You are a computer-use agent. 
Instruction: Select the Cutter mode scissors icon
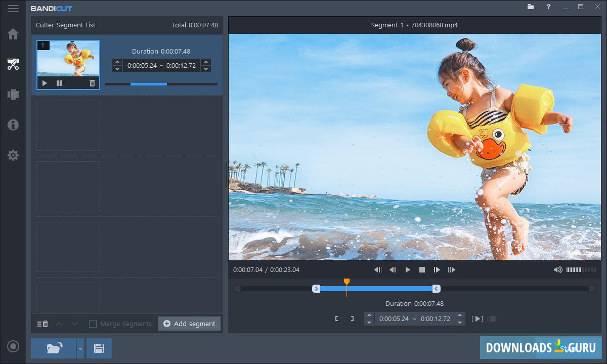tap(13, 64)
